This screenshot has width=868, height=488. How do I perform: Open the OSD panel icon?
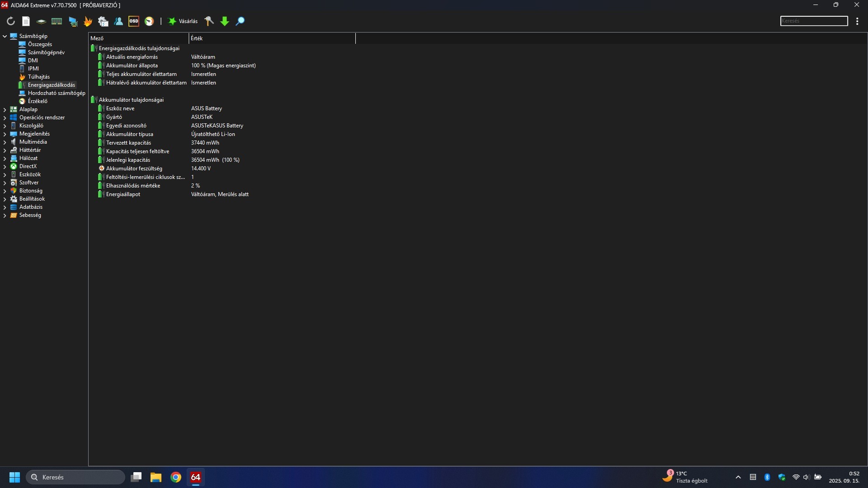pos(133,21)
